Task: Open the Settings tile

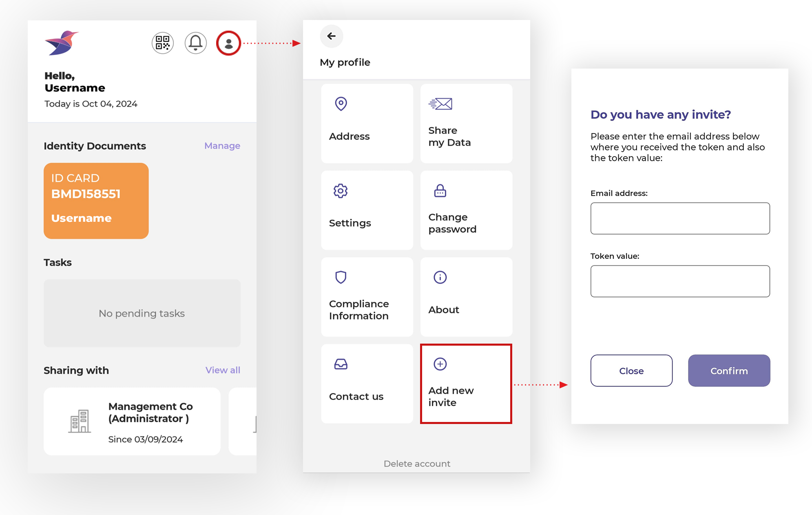Action: pos(367,210)
